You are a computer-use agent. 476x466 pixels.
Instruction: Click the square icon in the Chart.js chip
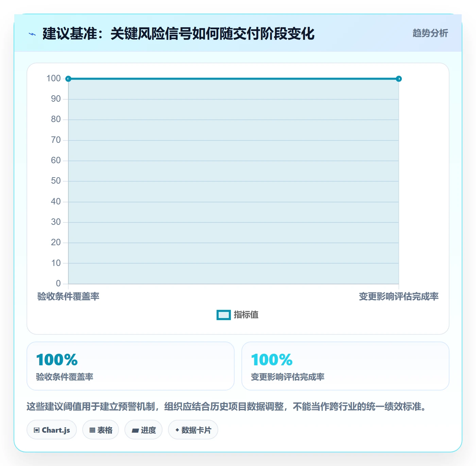tap(37, 430)
